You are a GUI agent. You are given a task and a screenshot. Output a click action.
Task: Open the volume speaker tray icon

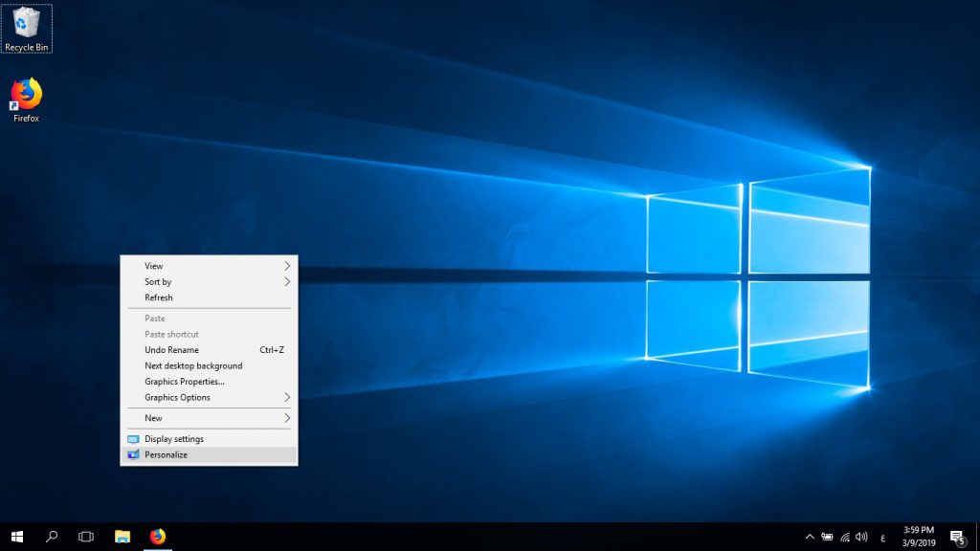(x=862, y=537)
